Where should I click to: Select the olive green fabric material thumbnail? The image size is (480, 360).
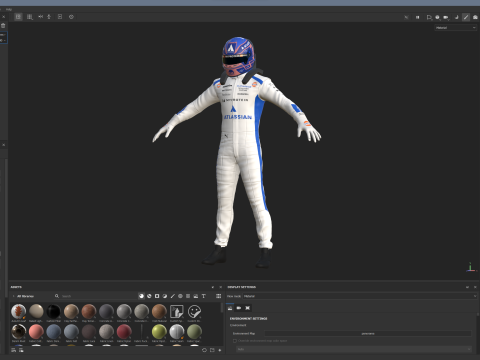[x=194, y=332]
